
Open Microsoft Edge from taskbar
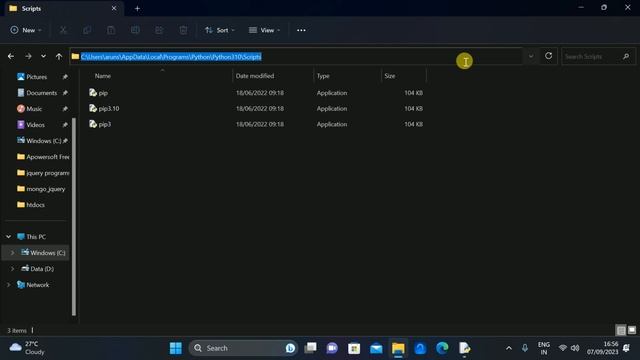pyautogui.click(x=442, y=348)
